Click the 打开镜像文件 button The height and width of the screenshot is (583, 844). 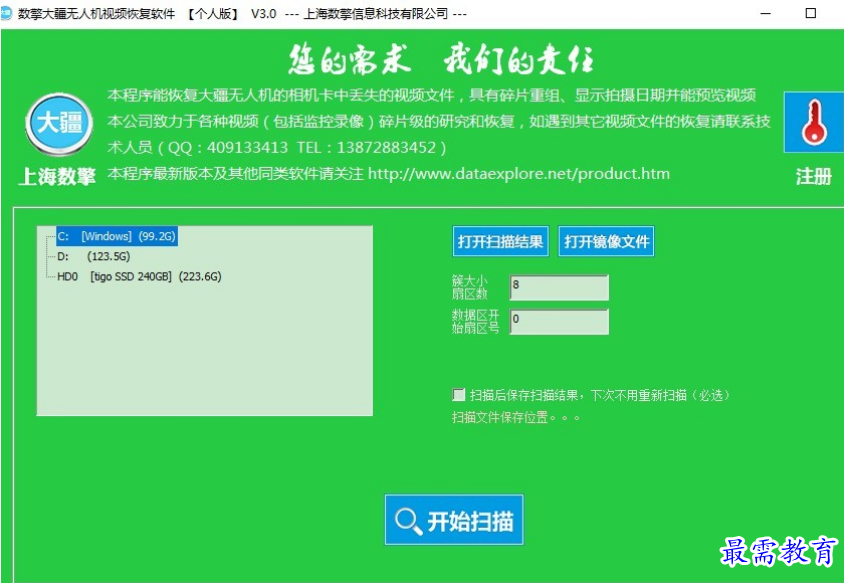pyautogui.click(x=606, y=241)
